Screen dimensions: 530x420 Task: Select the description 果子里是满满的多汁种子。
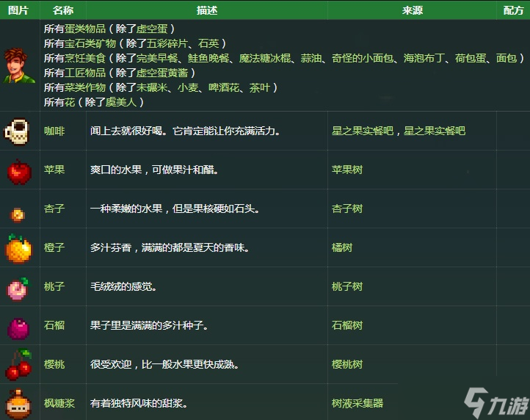point(149,325)
